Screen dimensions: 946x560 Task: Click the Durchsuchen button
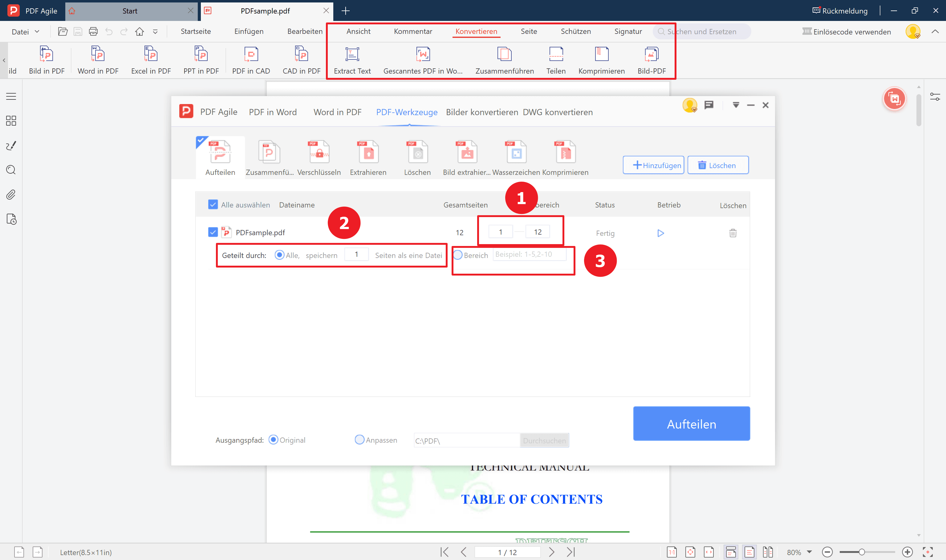544,440
